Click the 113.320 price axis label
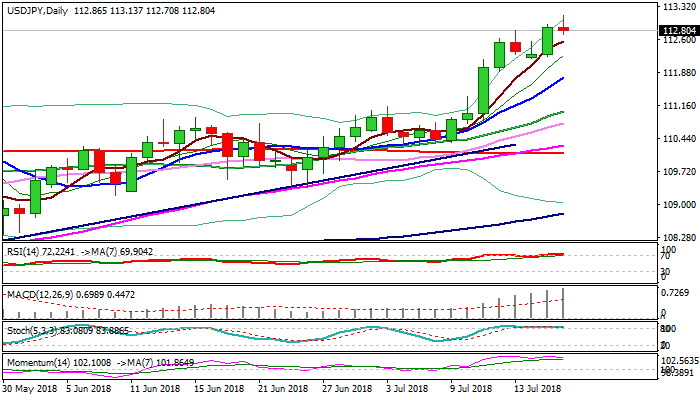700x400 pixels. [678, 8]
